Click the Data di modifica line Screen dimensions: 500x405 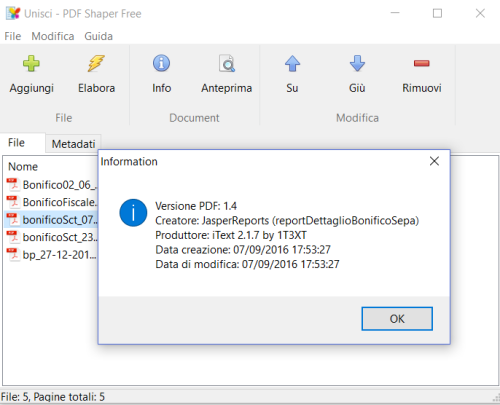(x=247, y=264)
